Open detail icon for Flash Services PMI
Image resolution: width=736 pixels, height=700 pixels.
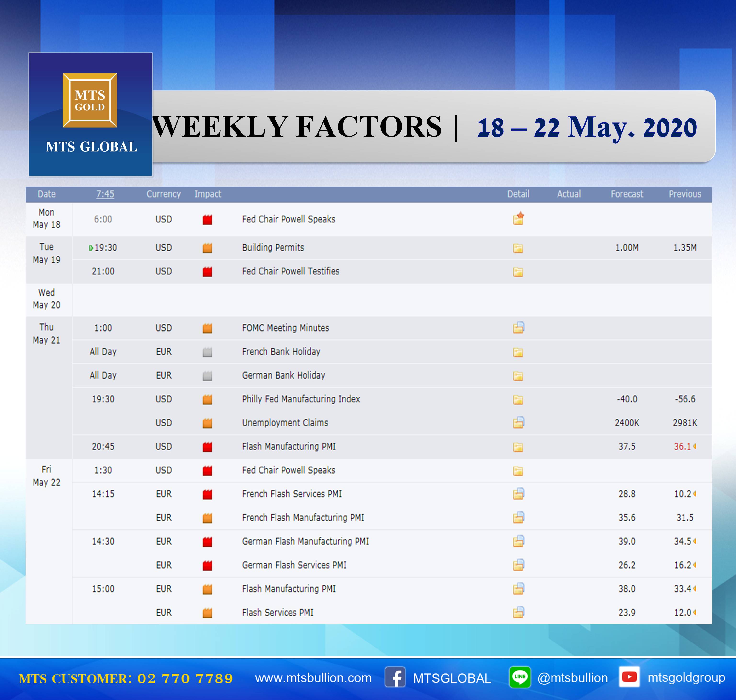tap(519, 612)
